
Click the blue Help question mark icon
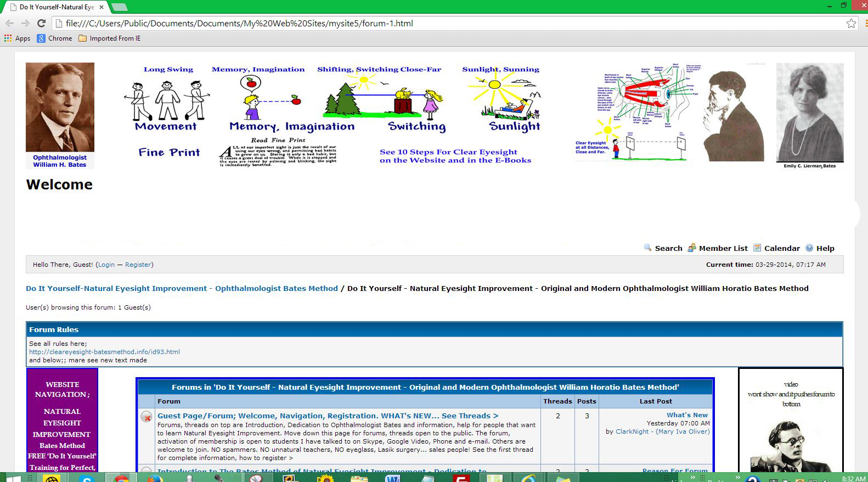pos(809,248)
